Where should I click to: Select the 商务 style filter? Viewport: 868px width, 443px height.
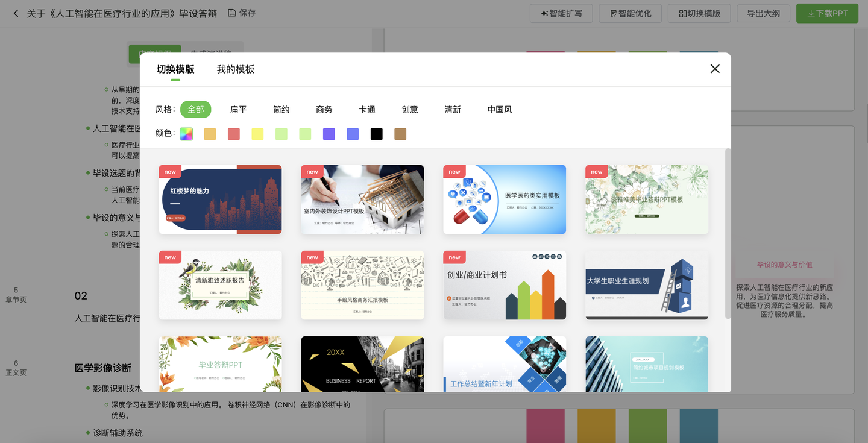click(x=324, y=109)
